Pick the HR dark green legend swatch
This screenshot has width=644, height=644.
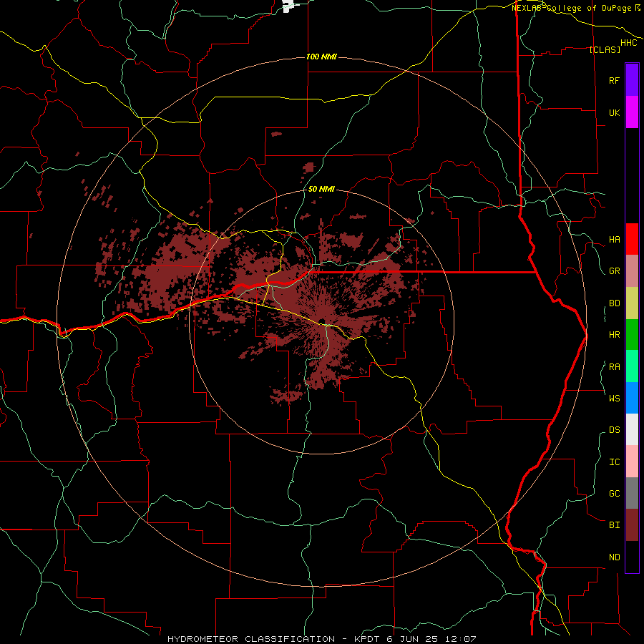coord(632,335)
